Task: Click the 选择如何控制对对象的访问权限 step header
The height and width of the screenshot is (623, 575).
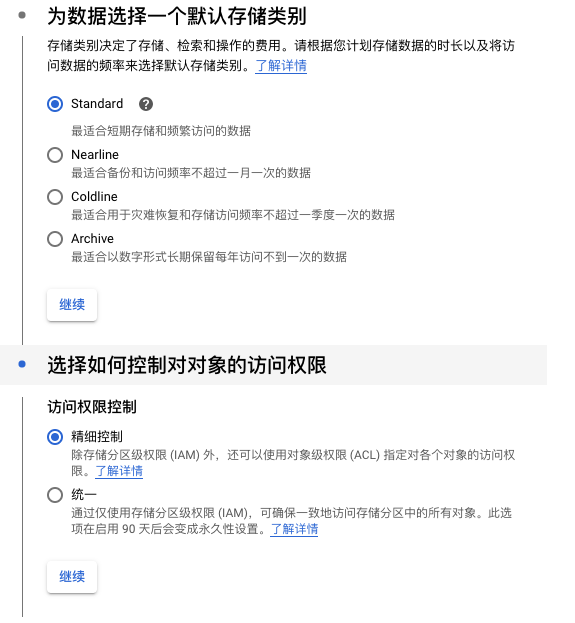Action: (x=187, y=365)
